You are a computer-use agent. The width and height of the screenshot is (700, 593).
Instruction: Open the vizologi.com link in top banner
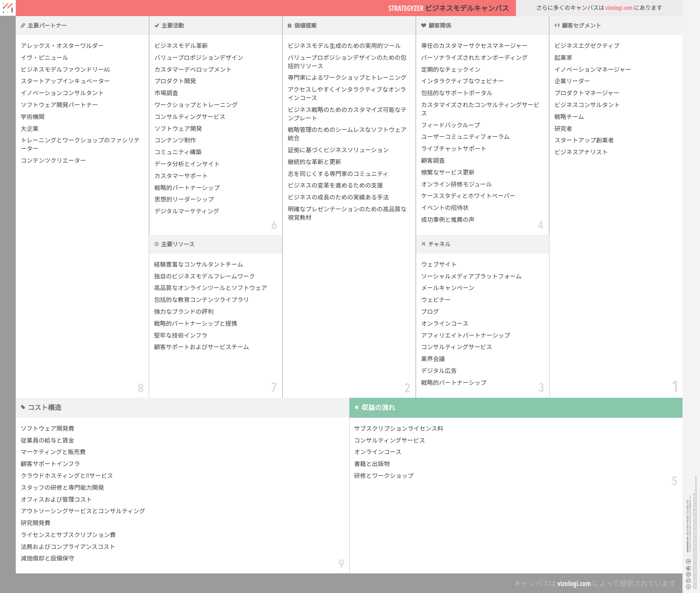coord(618,8)
